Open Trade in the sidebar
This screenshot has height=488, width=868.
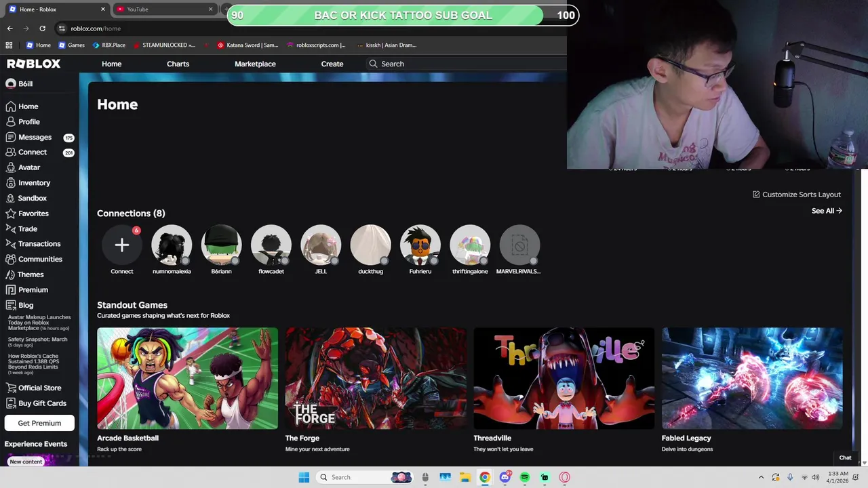point(21,229)
